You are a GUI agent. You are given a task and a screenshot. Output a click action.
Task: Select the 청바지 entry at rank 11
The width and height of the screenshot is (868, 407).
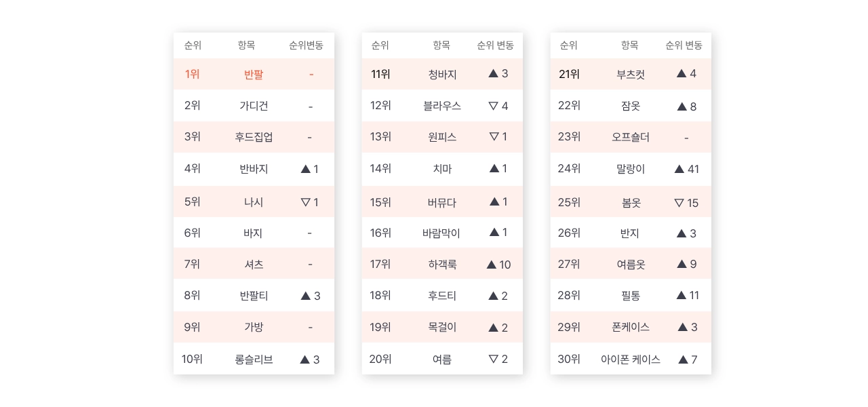(442, 75)
